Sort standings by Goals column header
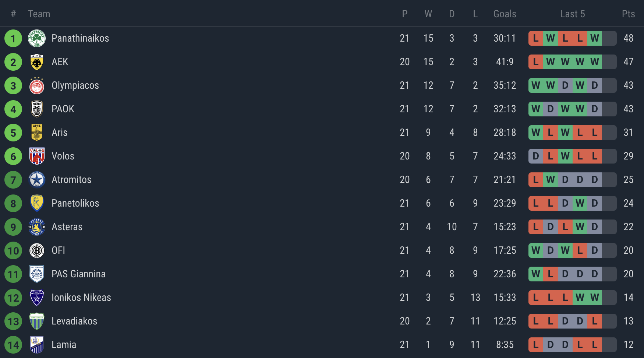The height and width of the screenshot is (358, 644). [505, 14]
